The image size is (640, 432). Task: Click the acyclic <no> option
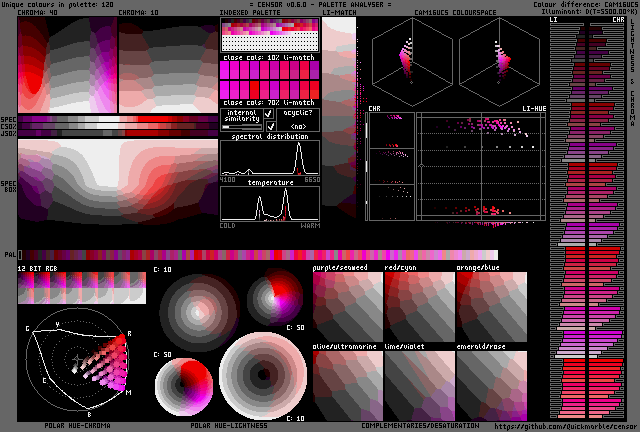pyautogui.click(x=298, y=127)
